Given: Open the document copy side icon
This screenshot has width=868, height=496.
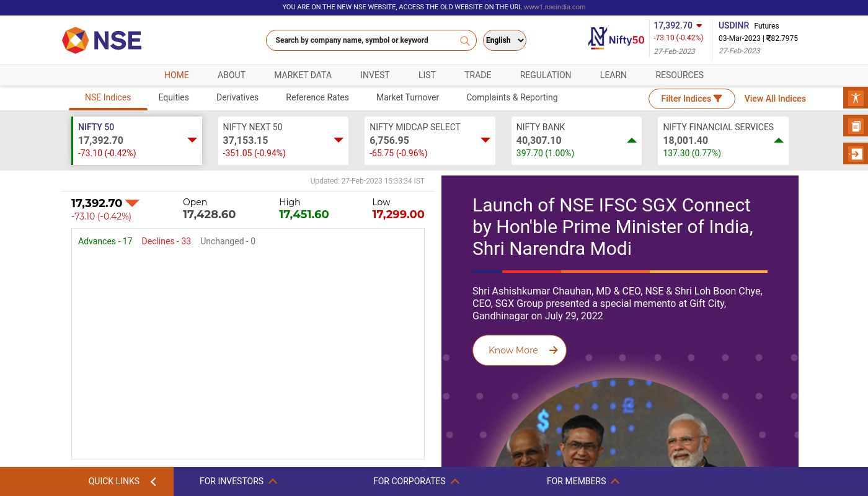Looking at the screenshot, I should pyautogui.click(x=856, y=126).
